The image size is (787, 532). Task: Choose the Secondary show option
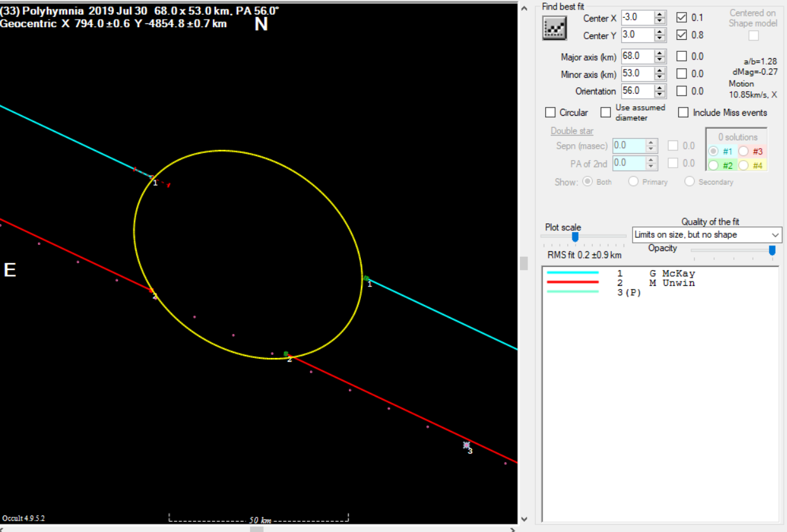tap(689, 182)
